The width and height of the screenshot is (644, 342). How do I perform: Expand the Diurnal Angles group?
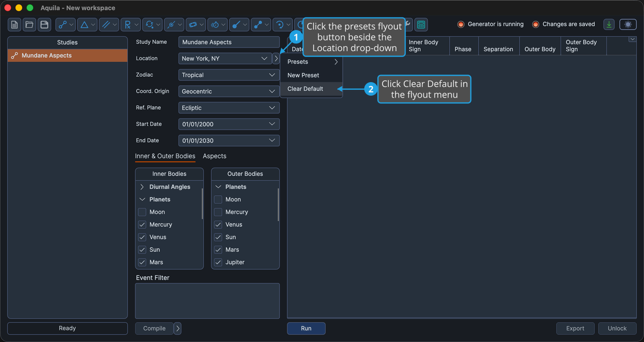[x=142, y=187]
